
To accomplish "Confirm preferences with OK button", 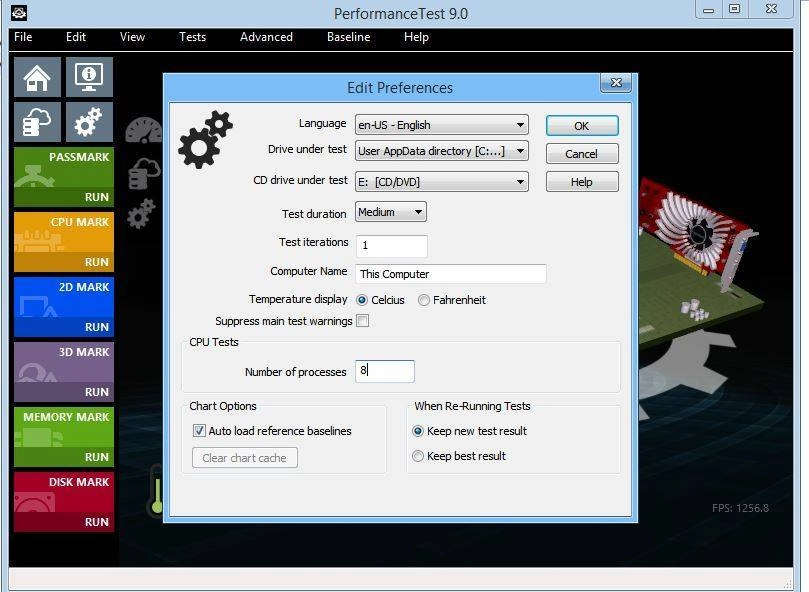I will (x=582, y=125).
